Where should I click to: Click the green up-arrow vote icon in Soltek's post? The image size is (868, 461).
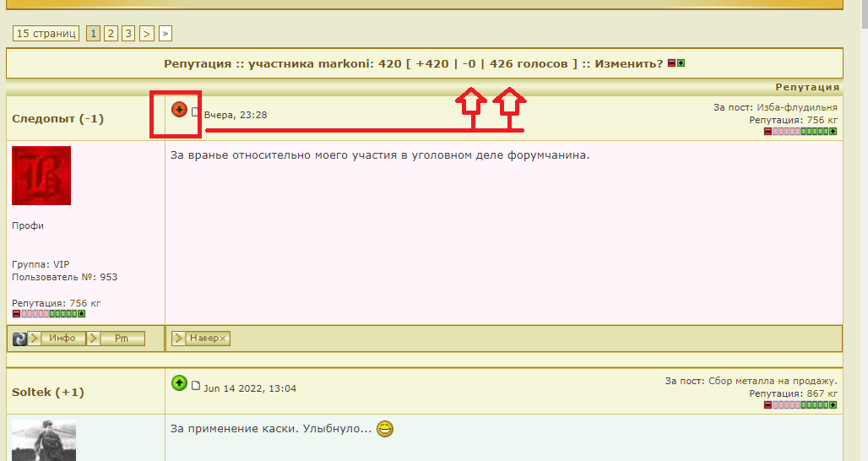[179, 382]
